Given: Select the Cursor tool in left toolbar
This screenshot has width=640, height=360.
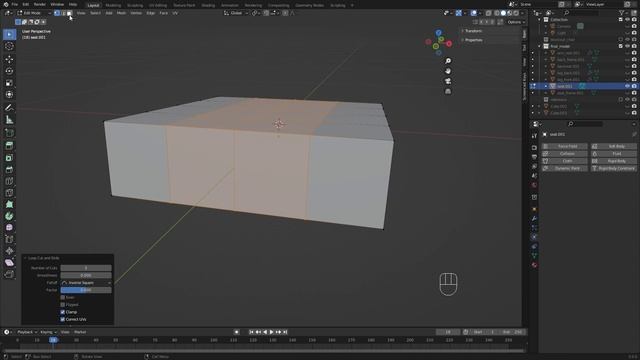Looking at the screenshot, I should tap(9, 46).
